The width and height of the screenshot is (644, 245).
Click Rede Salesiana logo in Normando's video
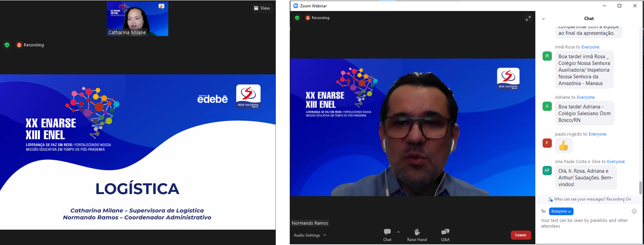point(508,79)
